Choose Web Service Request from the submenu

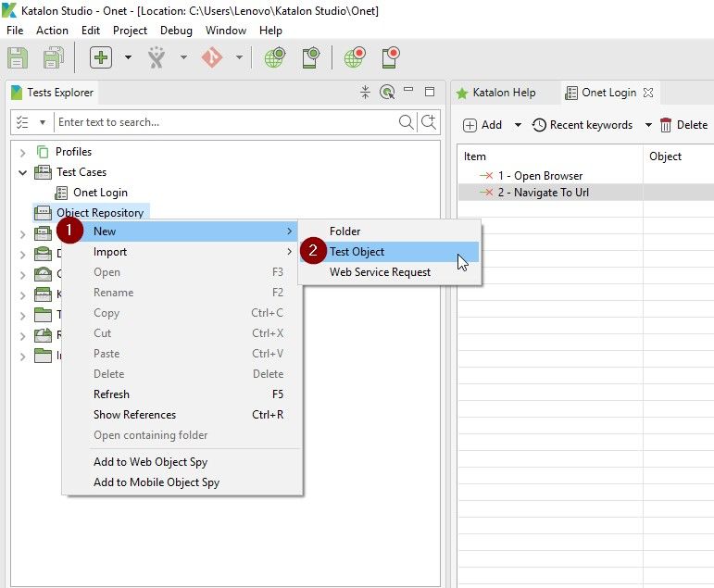click(x=380, y=272)
